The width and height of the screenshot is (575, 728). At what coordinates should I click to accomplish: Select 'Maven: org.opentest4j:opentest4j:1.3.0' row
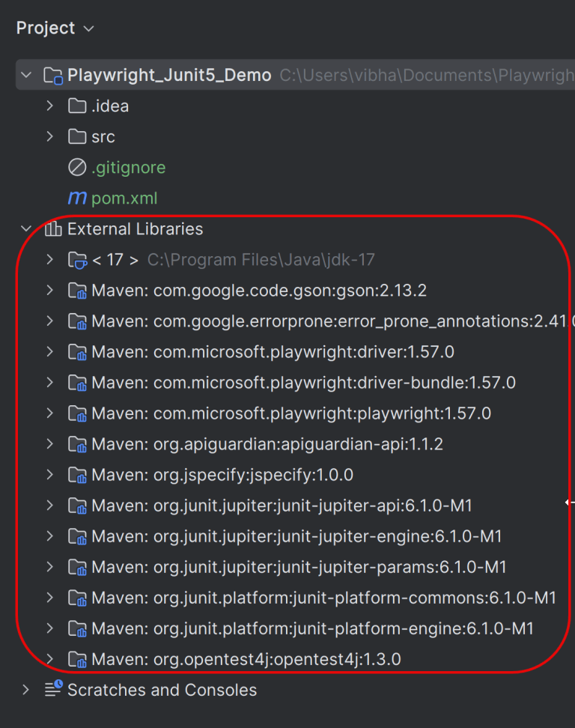(246, 659)
